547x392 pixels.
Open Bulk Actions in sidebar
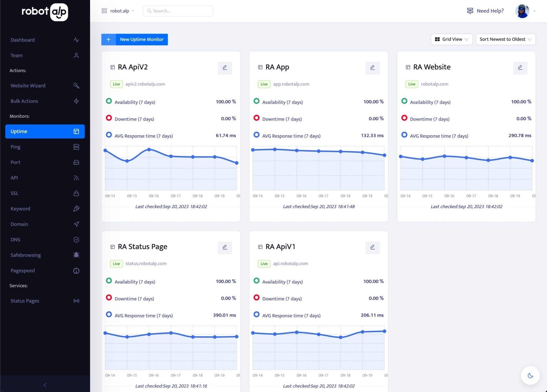point(45,101)
